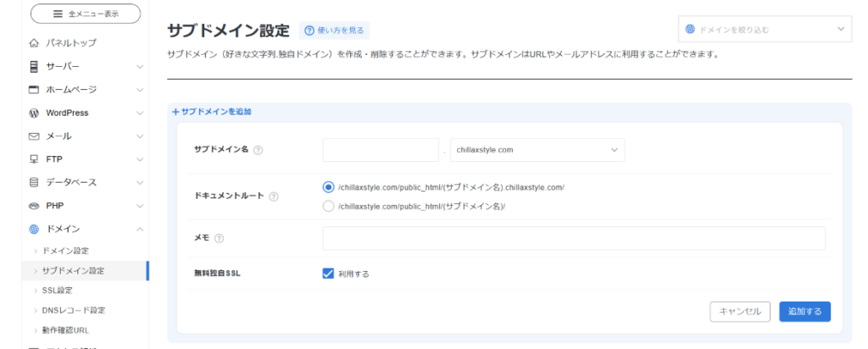Click the database icon in sidebar
The width and height of the screenshot is (868, 349).
click(x=34, y=182)
